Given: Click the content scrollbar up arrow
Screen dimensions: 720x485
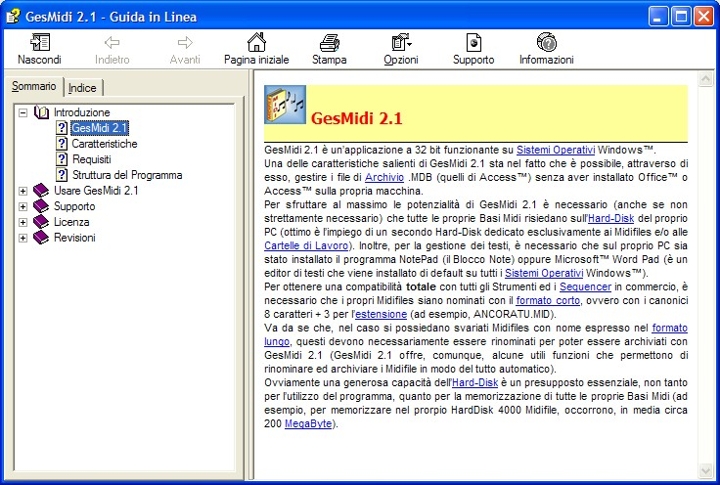Looking at the screenshot, I should pyautogui.click(x=705, y=79).
